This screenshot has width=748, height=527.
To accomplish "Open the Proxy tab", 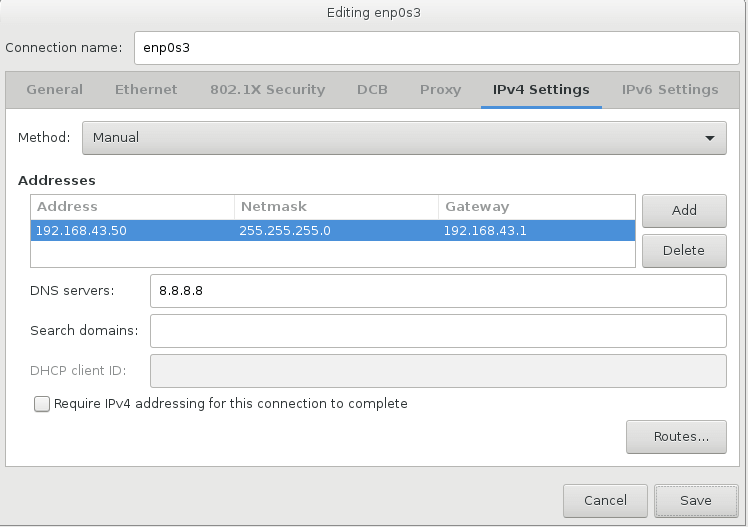I will [x=440, y=90].
